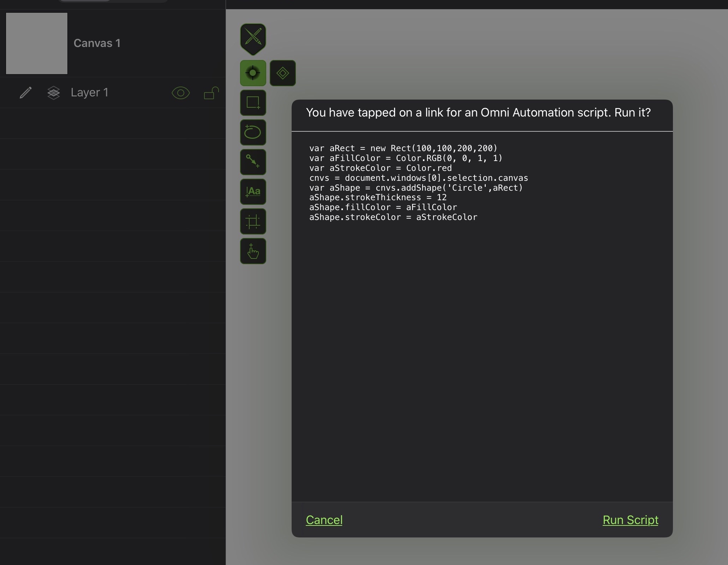Image resolution: width=728 pixels, height=565 pixels.
Task: Cancel the Omni Automation script prompt
Action: pyautogui.click(x=324, y=520)
